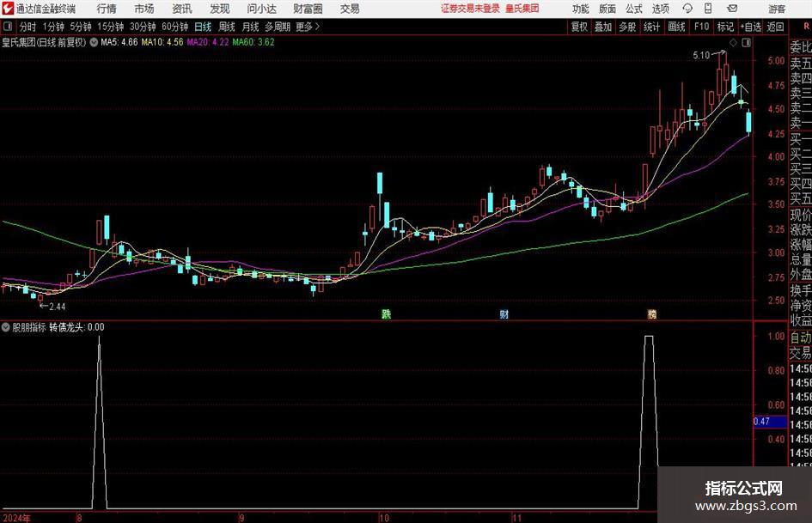Click the 游客 guest account label
812x523 pixels.
pos(777,9)
